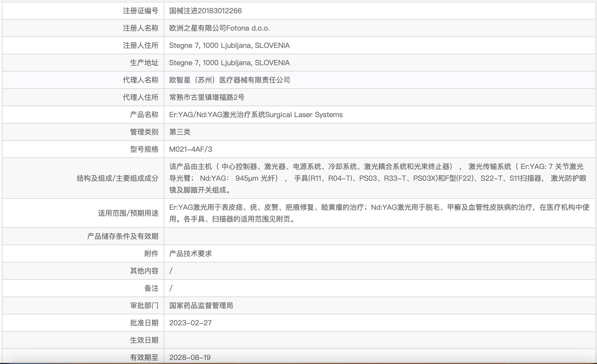Click model specification M021-4AF/3
This screenshot has width=597, height=364.
tap(190, 149)
